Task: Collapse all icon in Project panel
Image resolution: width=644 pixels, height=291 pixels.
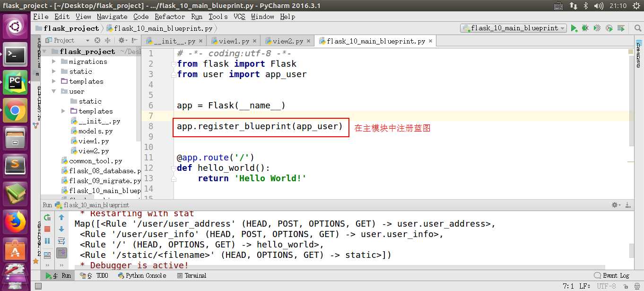Action: [107, 41]
